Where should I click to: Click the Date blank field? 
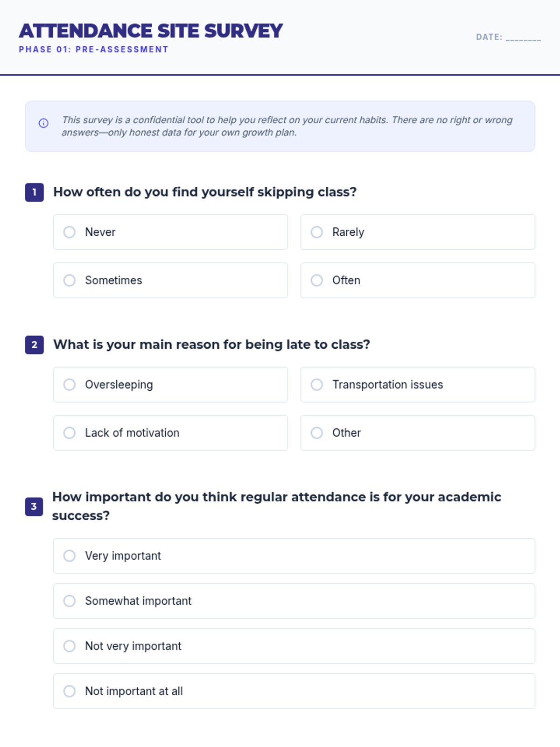[x=523, y=37]
